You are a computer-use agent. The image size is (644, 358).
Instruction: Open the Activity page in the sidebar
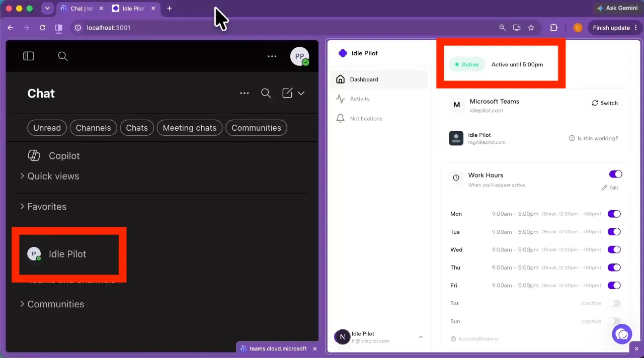(x=379, y=99)
